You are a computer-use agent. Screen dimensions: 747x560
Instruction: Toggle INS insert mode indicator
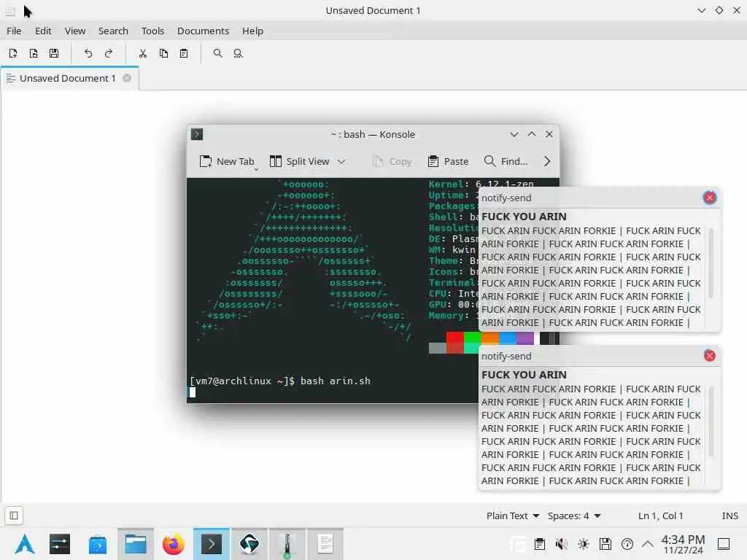(729, 516)
